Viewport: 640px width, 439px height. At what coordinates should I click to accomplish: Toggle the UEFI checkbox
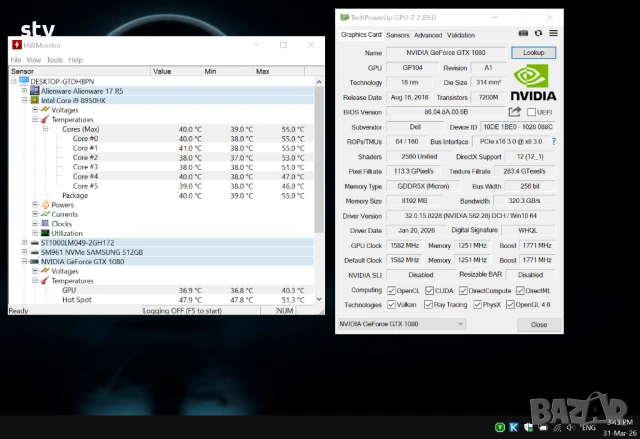coord(531,113)
